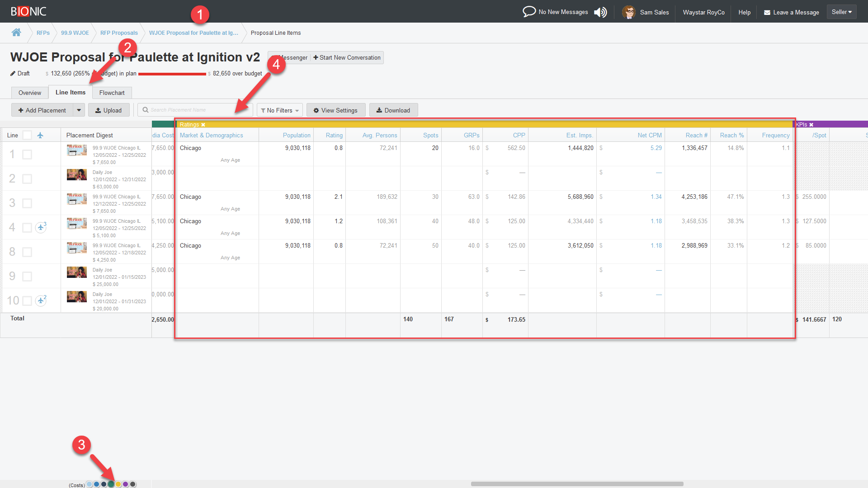
Task: Click the Download button
Action: coord(393,110)
